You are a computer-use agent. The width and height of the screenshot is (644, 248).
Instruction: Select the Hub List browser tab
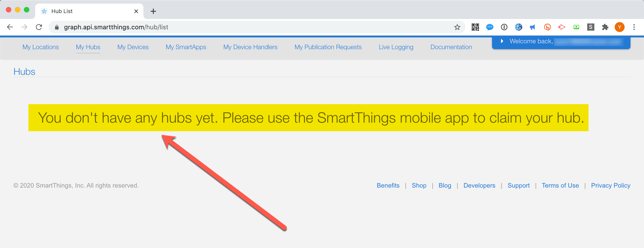[89, 11]
